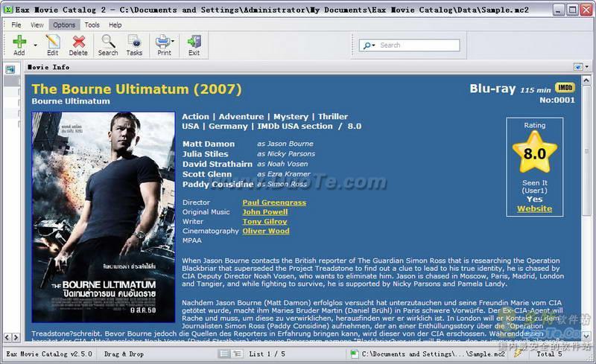Screen dimensions: 596x364
Task: Click the Delete toolbar icon
Action: tap(78, 45)
